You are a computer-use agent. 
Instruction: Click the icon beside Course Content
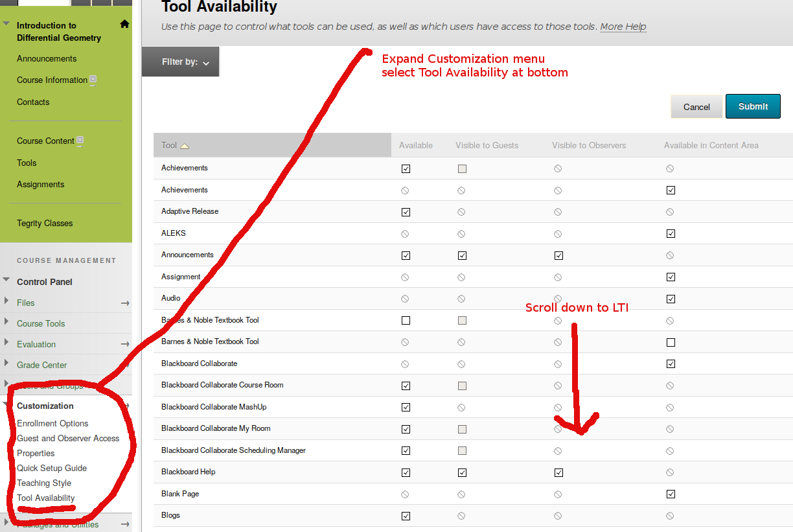80,141
